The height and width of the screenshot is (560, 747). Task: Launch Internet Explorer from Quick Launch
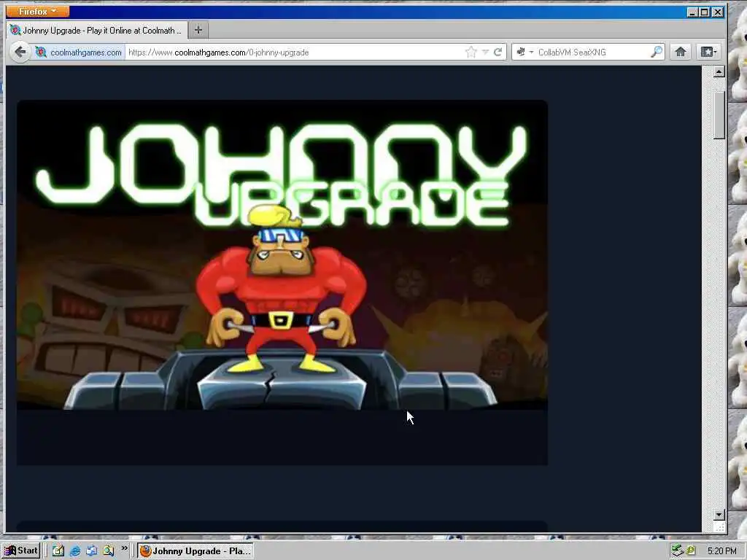75,551
